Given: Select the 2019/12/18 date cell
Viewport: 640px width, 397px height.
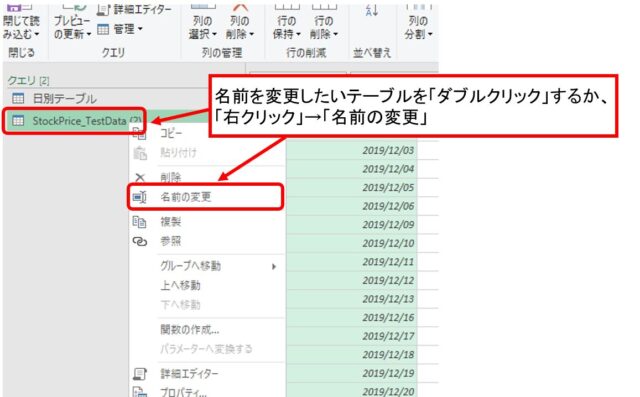Looking at the screenshot, I should click(352, 355).
